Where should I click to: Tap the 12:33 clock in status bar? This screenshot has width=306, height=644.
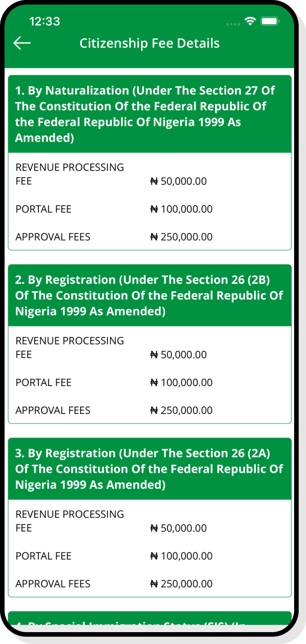tap(44, 21)
